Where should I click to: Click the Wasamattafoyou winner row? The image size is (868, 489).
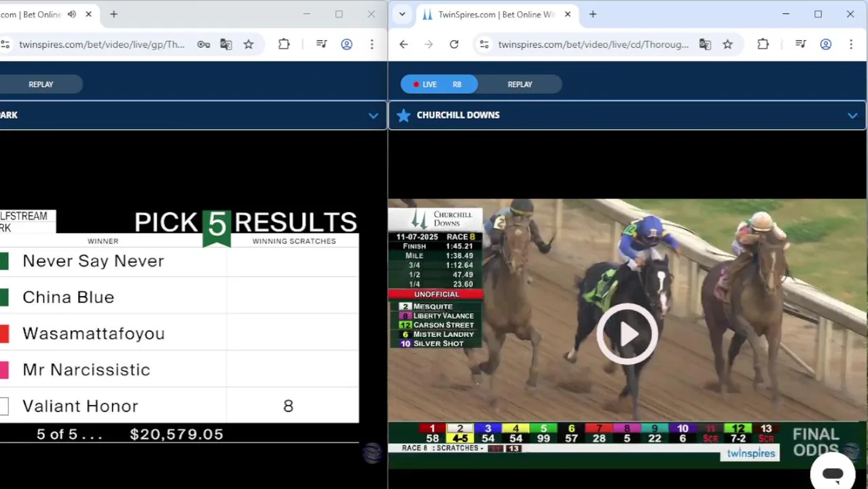[179, 333]
